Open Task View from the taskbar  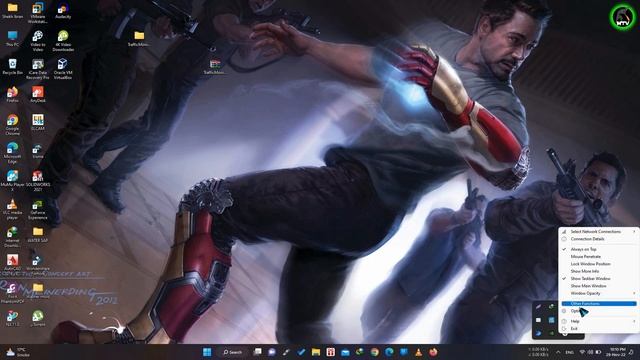[x=257, y=352]
